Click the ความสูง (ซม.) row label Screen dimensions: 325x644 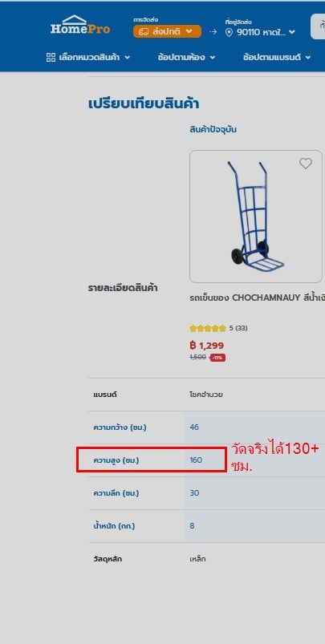pos(116,460)
